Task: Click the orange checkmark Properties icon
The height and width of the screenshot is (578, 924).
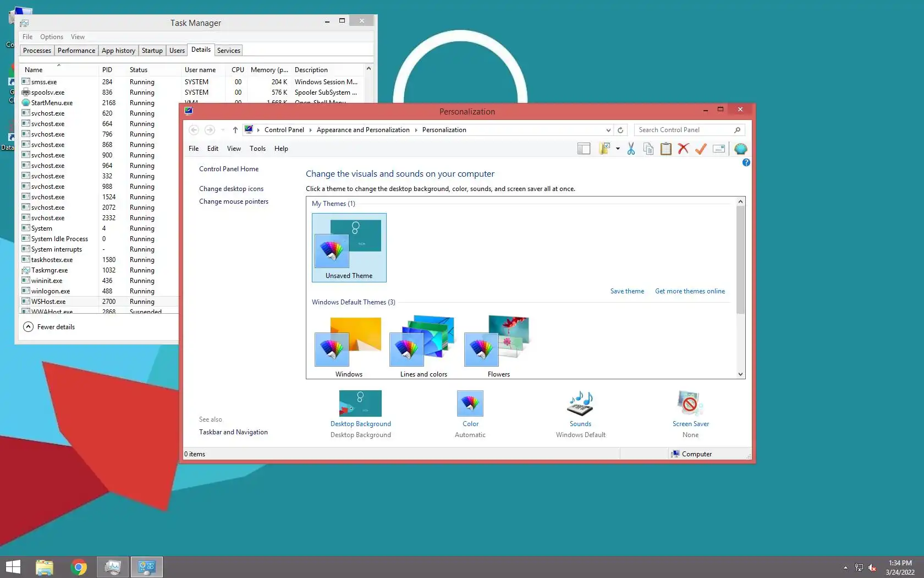Action: [x=701, y=149]
